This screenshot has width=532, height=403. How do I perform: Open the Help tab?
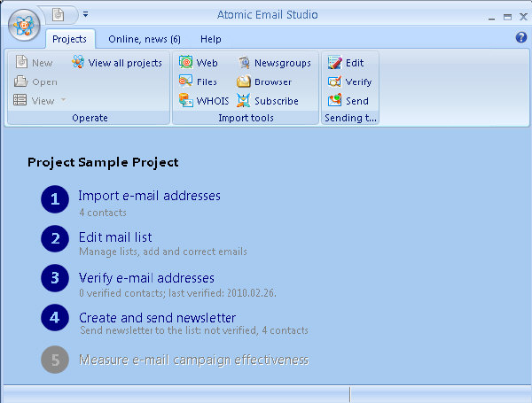coord(211,39)
